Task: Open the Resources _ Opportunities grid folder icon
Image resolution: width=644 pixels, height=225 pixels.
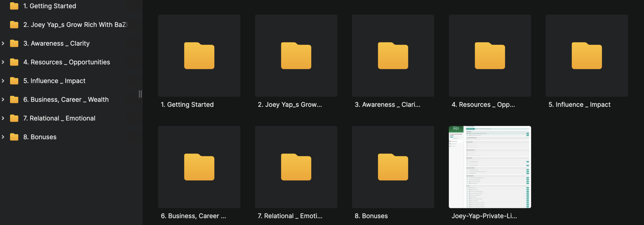Action: tap(490, 55)
